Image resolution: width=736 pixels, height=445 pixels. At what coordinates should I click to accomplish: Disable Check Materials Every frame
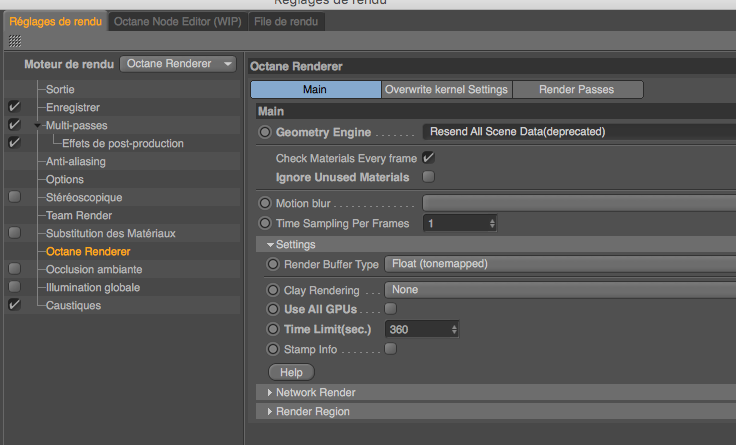[428, 158]
